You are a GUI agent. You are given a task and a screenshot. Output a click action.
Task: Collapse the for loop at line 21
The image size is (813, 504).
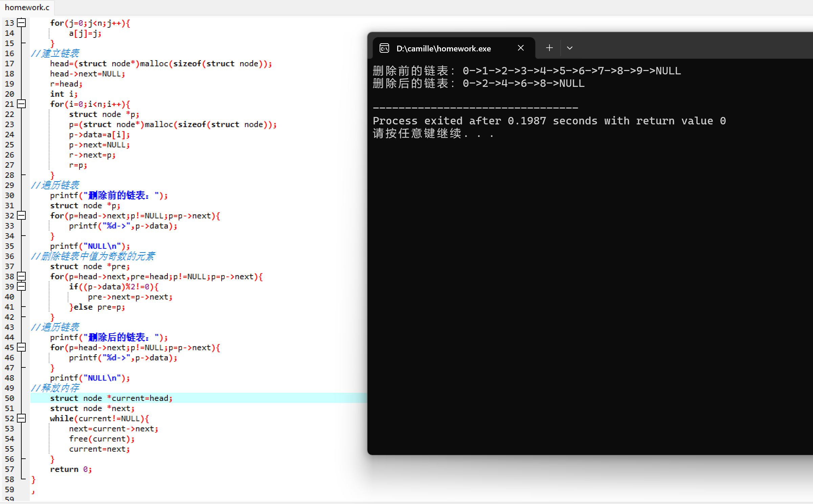point(21,104)
